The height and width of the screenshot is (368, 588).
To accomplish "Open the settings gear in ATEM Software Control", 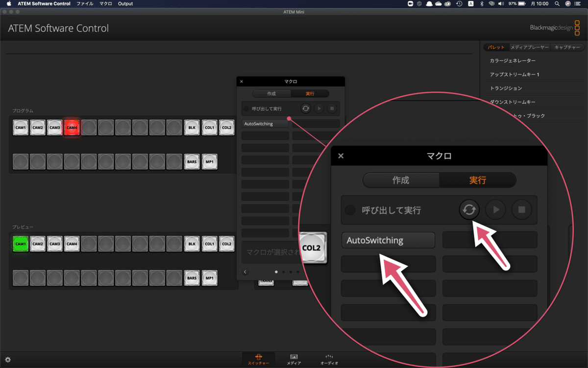I will click(x=8, y=360).
